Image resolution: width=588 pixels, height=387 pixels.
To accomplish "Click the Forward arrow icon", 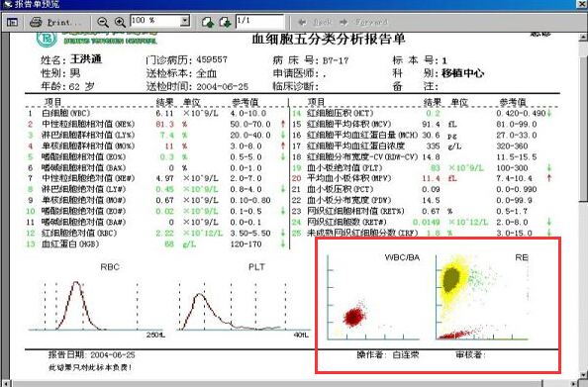I will (x=343, y=23).
